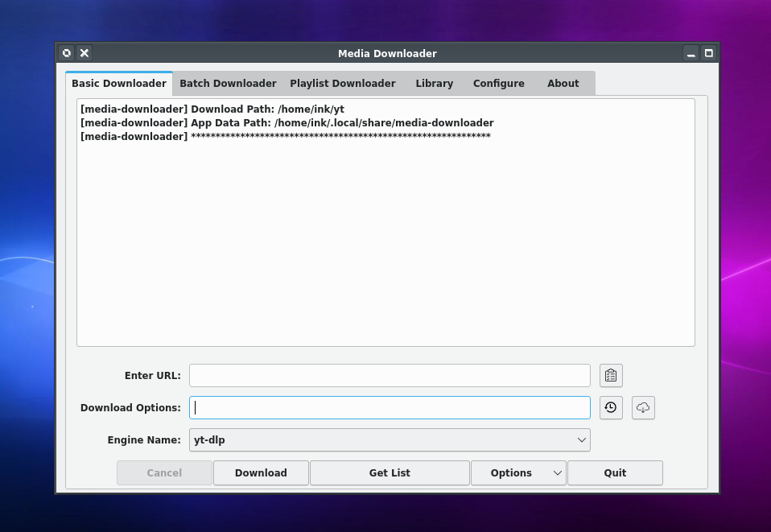Select the Basic Downloader tab
The image size is (771, 532).
(x=119, y=84)
